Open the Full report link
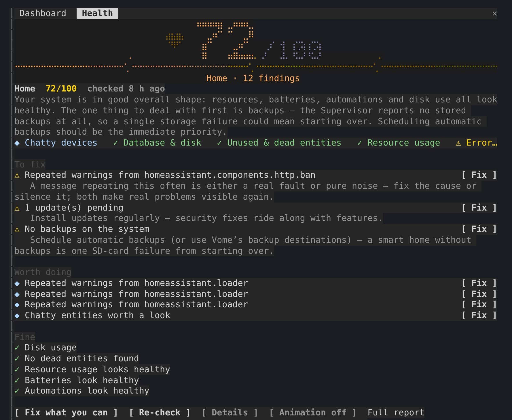512x420 pixels. (396, 413)
